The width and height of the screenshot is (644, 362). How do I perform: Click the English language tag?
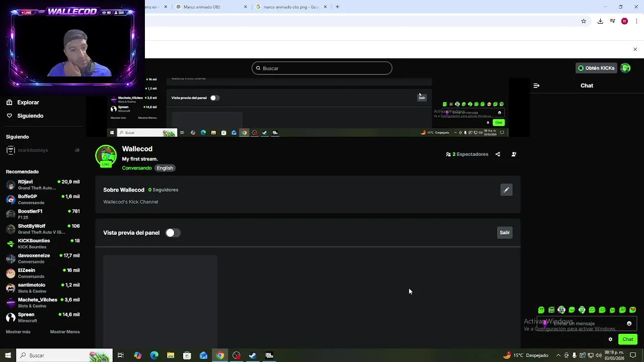165,168
